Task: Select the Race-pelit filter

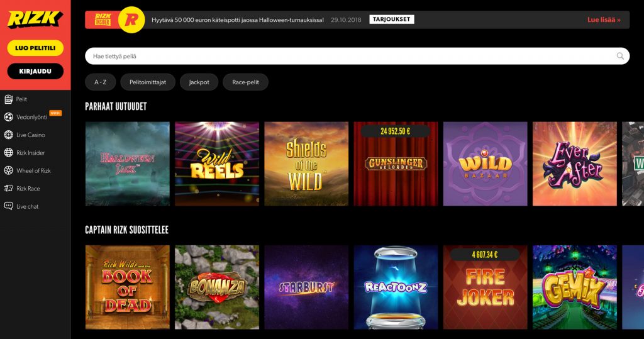Action: coord(245,82)
